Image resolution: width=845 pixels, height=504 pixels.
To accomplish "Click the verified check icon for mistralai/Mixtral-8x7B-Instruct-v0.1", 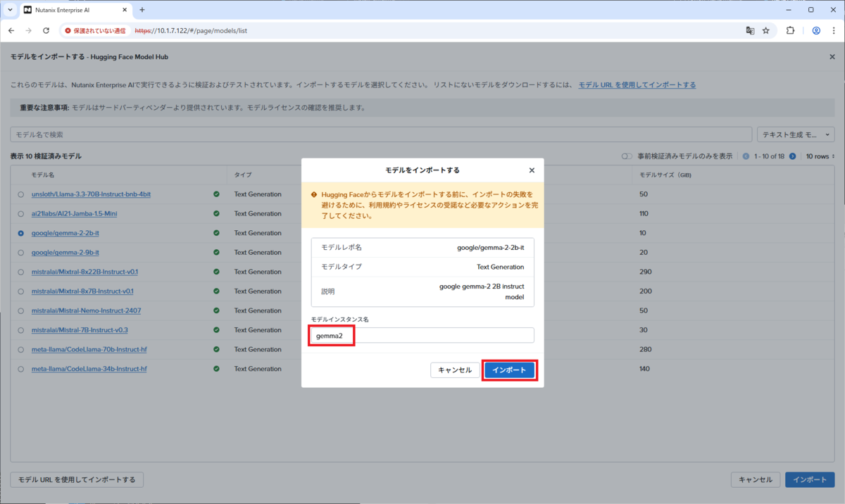I will [216, 291].
